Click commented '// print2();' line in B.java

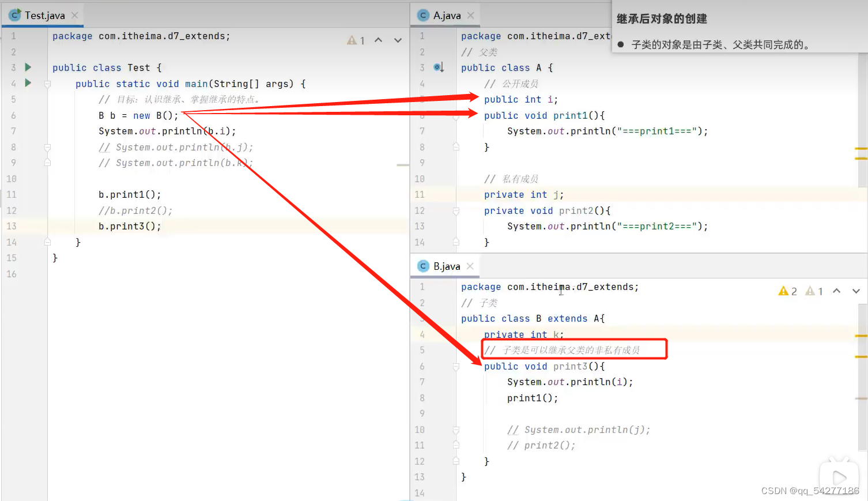[541, 445]
